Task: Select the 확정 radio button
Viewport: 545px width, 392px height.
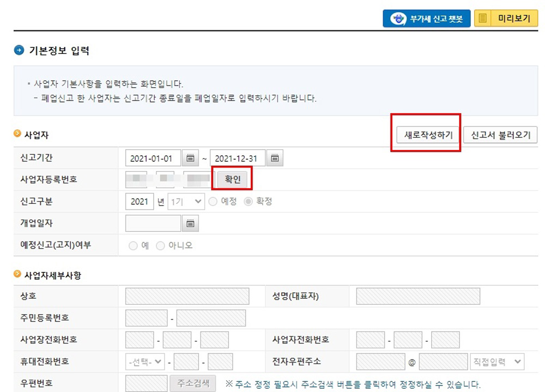Action: coord(248,201)
